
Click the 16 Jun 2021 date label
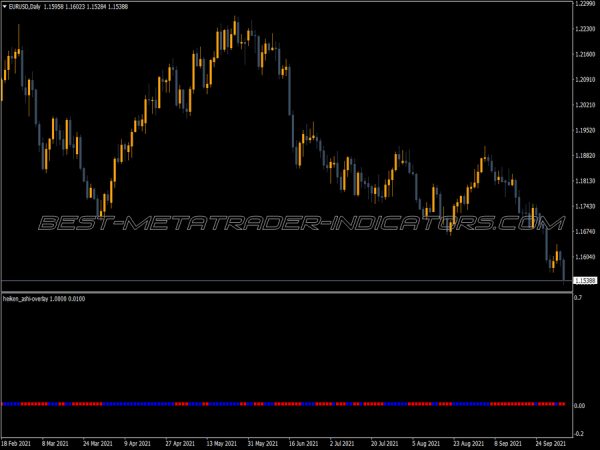click(303, 443)
